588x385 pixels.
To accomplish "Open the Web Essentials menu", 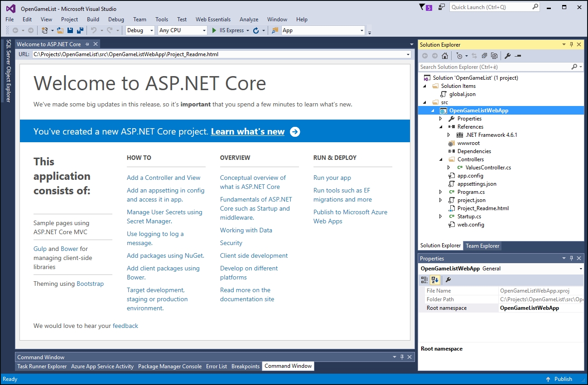I will click(213, 19).
